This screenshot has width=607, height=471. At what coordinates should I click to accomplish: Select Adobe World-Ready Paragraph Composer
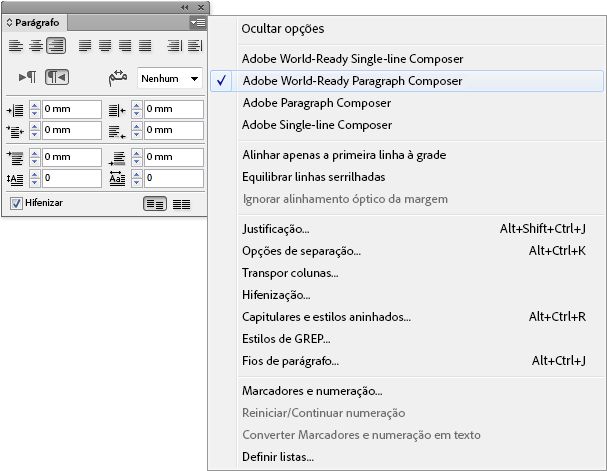[352, 81]
